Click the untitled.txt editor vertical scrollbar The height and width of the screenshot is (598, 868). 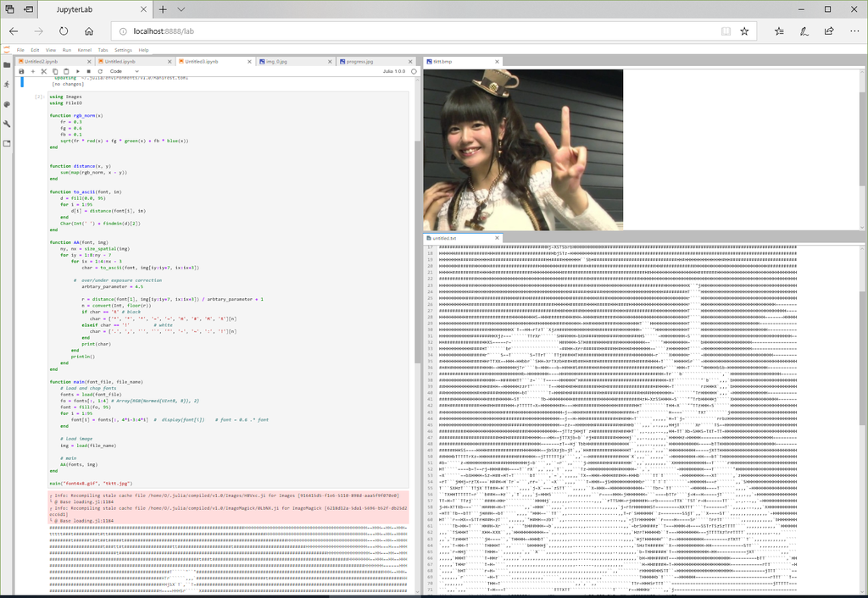pyautogui.click(x=864, y=418)
